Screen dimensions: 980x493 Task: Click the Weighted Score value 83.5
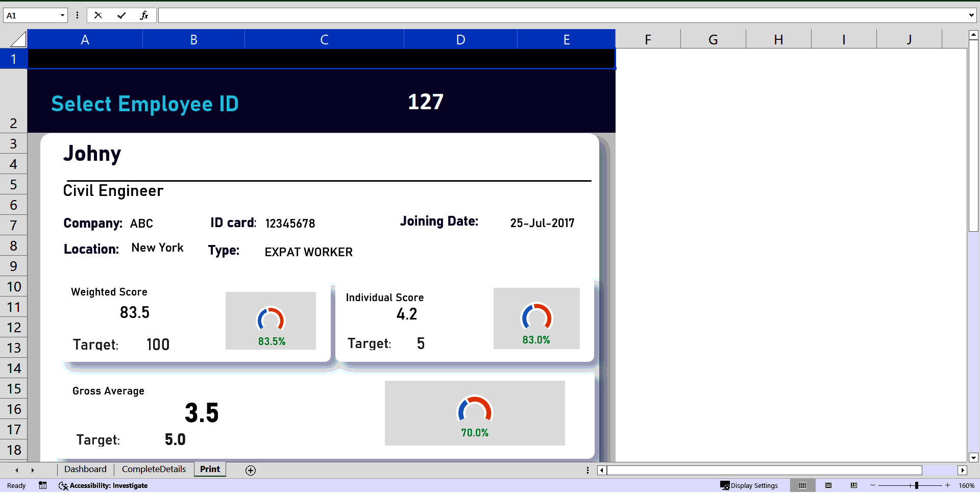[x=135, y=312]
